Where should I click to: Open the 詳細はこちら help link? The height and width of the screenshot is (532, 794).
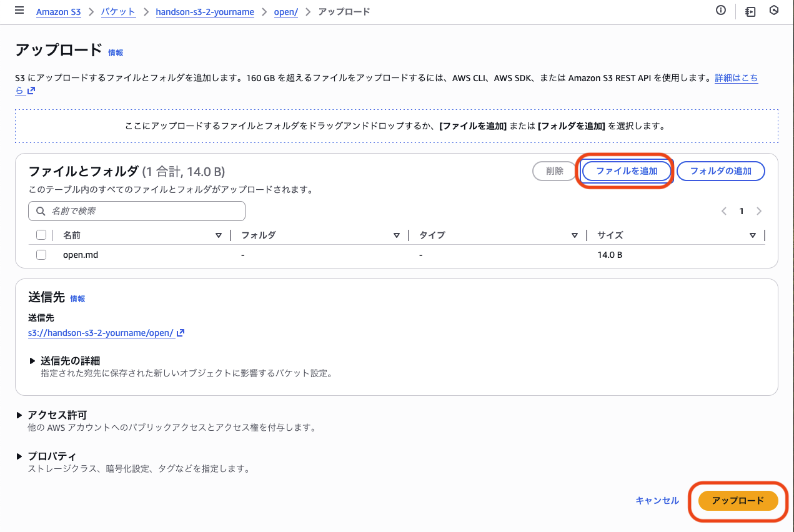[737, 77]
